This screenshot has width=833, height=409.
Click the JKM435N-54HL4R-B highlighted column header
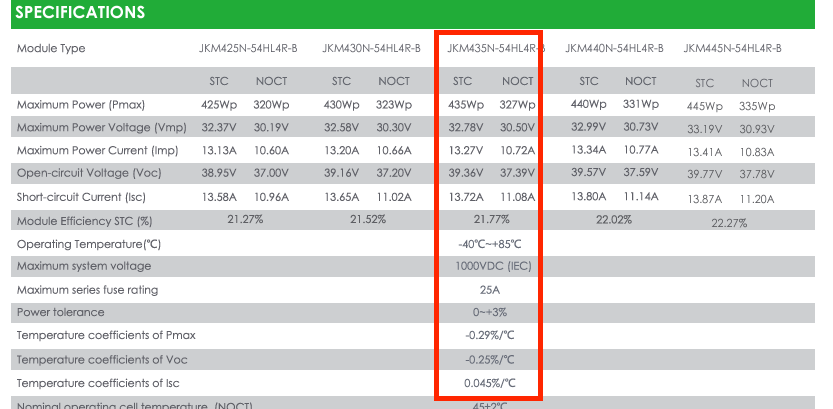click(x=496, y=48)
